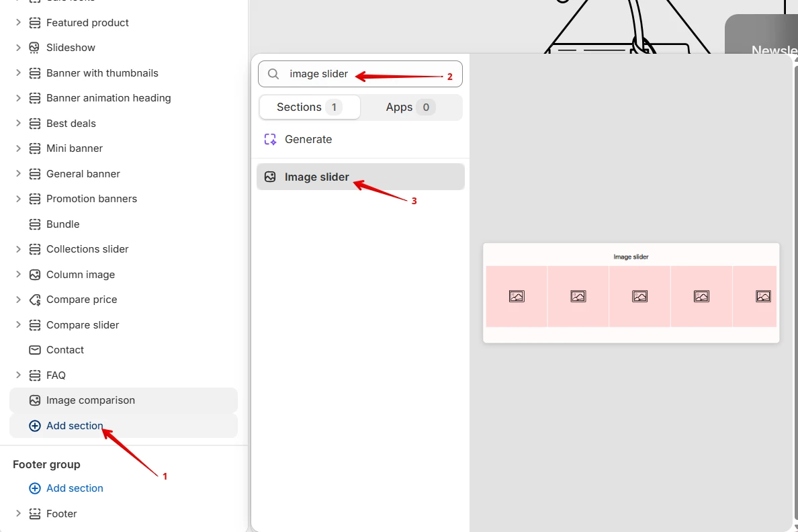Click the Generate sparkle icon
Viewport: 798px width, 532px height.
click(270, 140)
